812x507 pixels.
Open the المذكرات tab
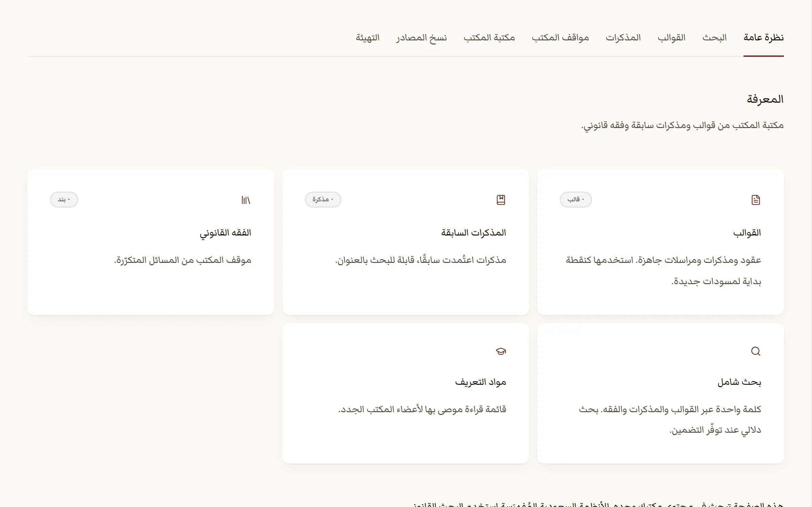click(623, 38)
